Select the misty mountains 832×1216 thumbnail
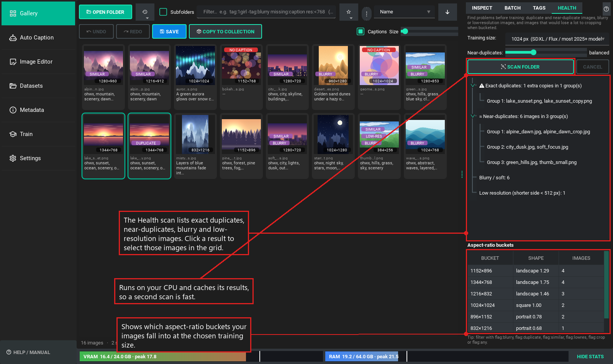The width and height of the screenshot is (613, 364). coord(195,146)
